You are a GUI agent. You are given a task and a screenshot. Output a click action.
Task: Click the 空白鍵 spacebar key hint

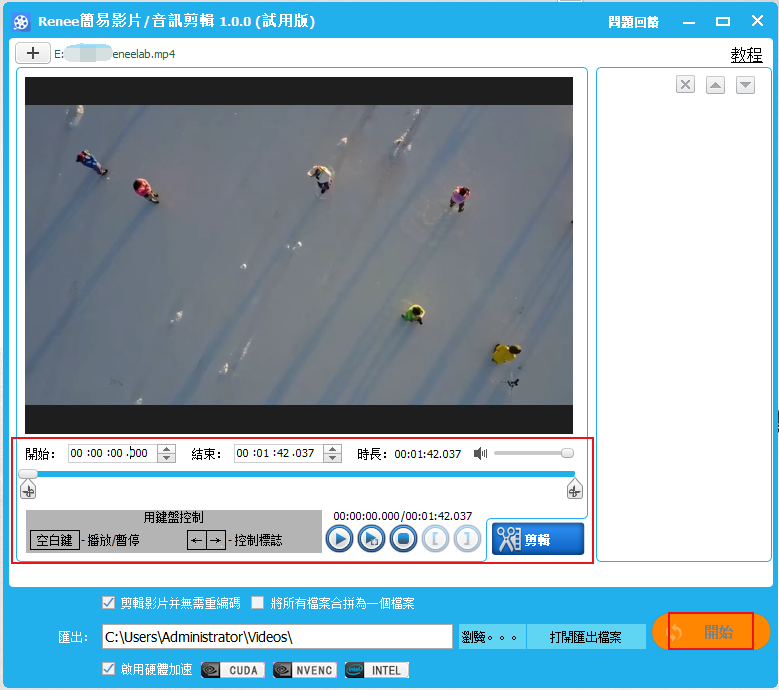[x=55, y=540]
